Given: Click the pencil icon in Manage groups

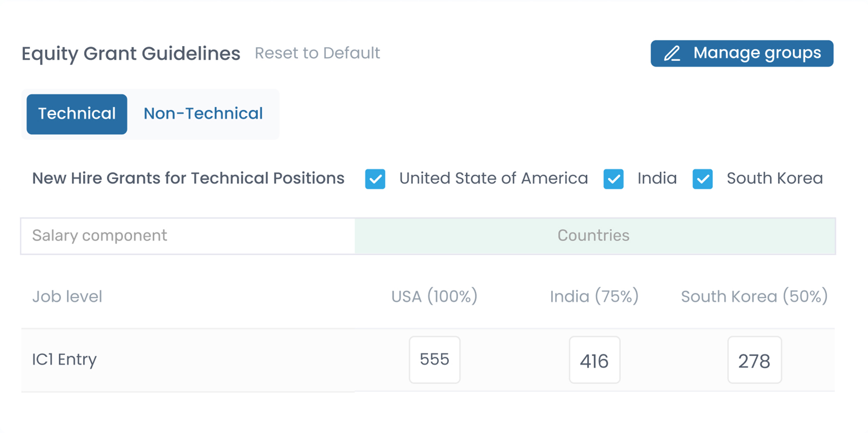Looking at the screenshot, I should click(x=672, y=53).
